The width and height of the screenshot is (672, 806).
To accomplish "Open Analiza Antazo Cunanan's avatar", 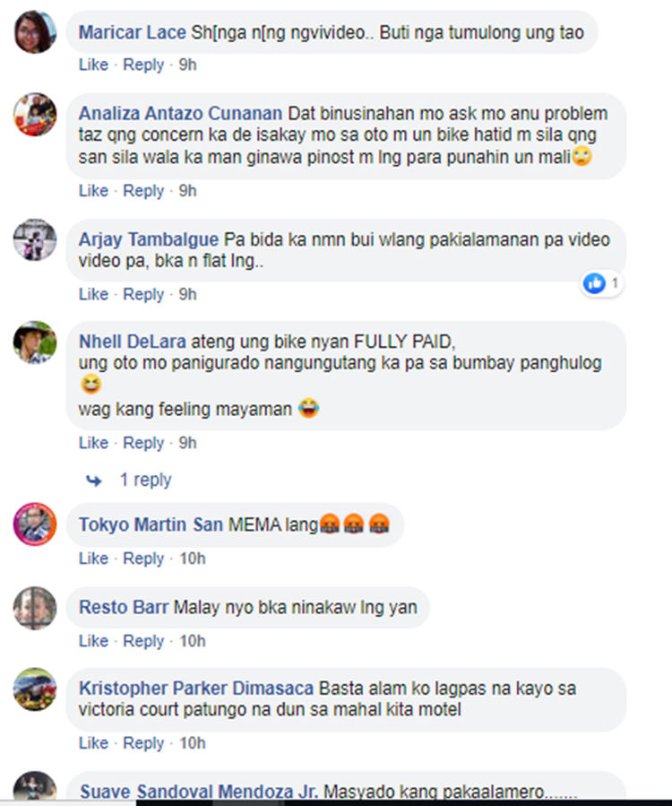I will (x=35, y=114).
